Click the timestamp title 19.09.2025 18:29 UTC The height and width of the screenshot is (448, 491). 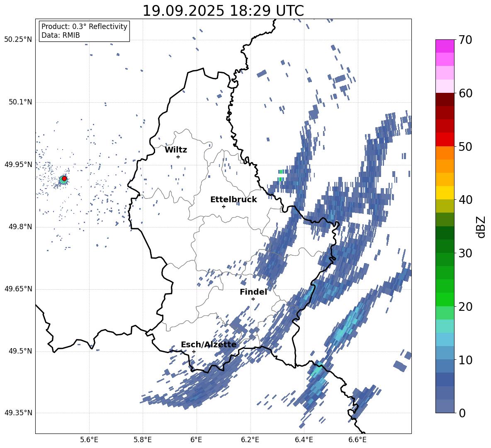coord(223,11)
